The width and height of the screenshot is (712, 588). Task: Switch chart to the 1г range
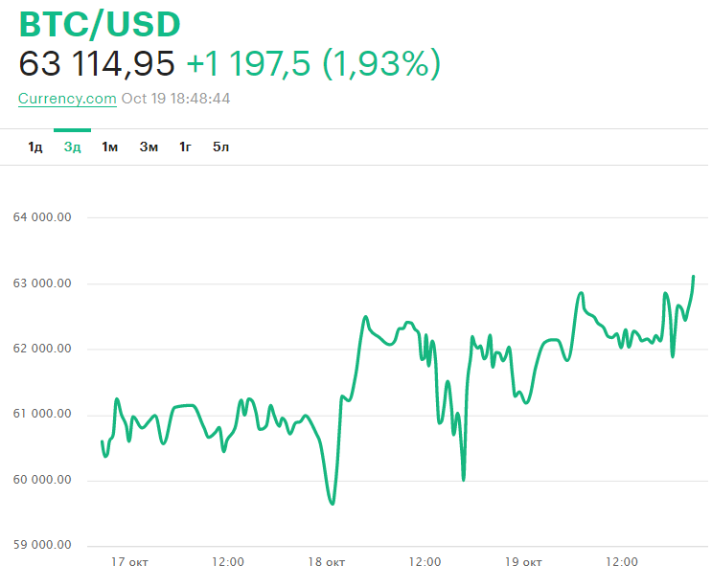tap(185, 147)
